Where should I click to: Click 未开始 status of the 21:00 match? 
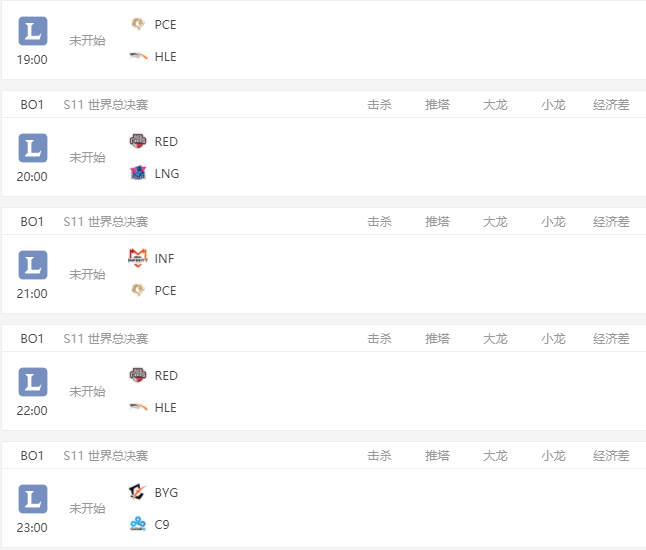point(87,274)
